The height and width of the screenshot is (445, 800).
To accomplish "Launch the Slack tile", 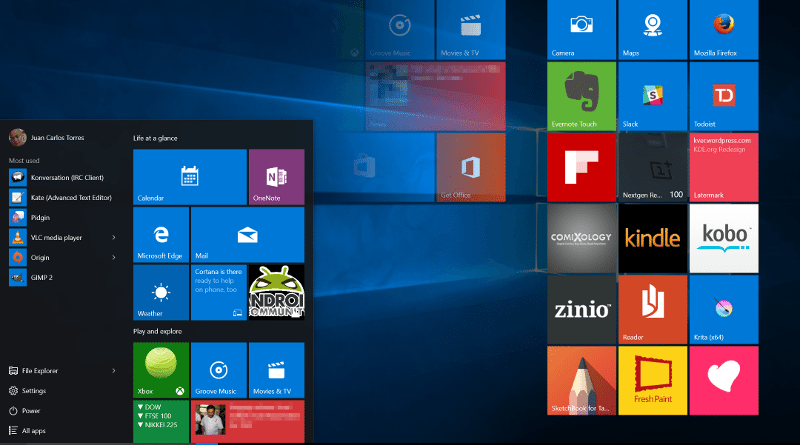I will pos(653,96).
